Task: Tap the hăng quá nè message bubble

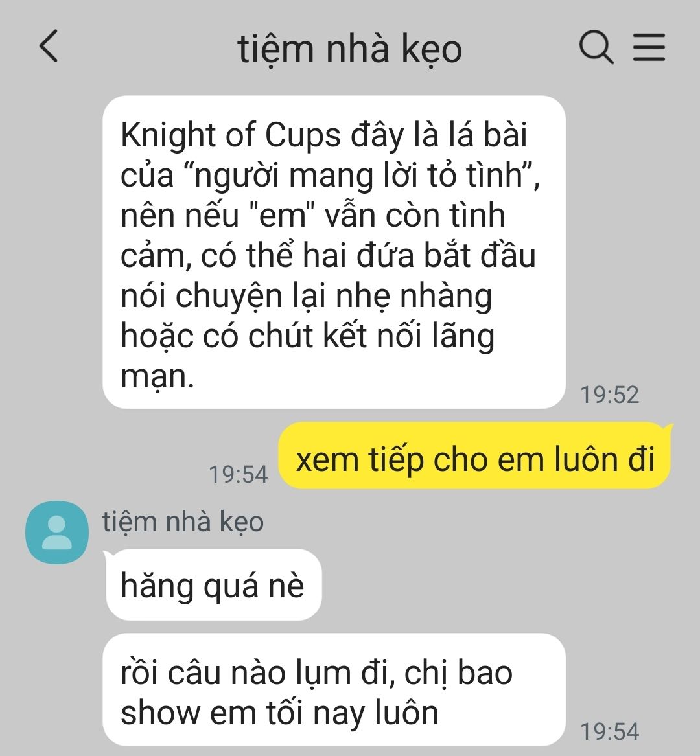Action: click(213, 585)
